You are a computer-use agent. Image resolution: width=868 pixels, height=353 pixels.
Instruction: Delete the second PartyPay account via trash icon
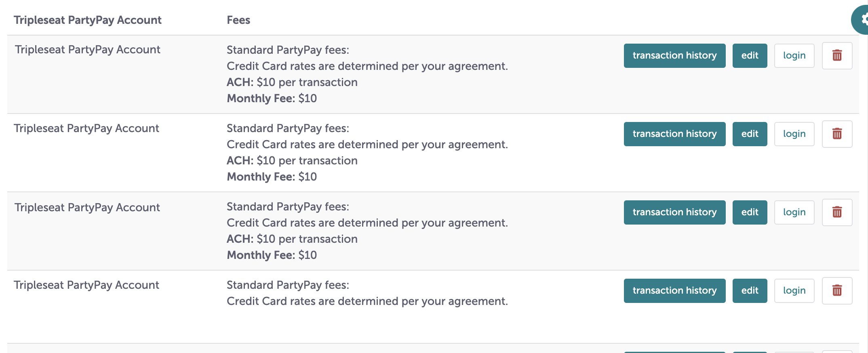click(837, 134)
